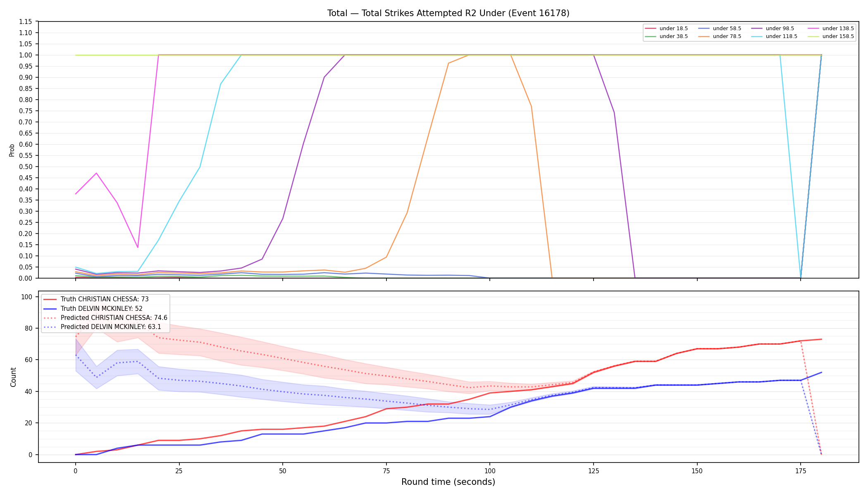Select the "under 18.5" legend label

[674, 29]
